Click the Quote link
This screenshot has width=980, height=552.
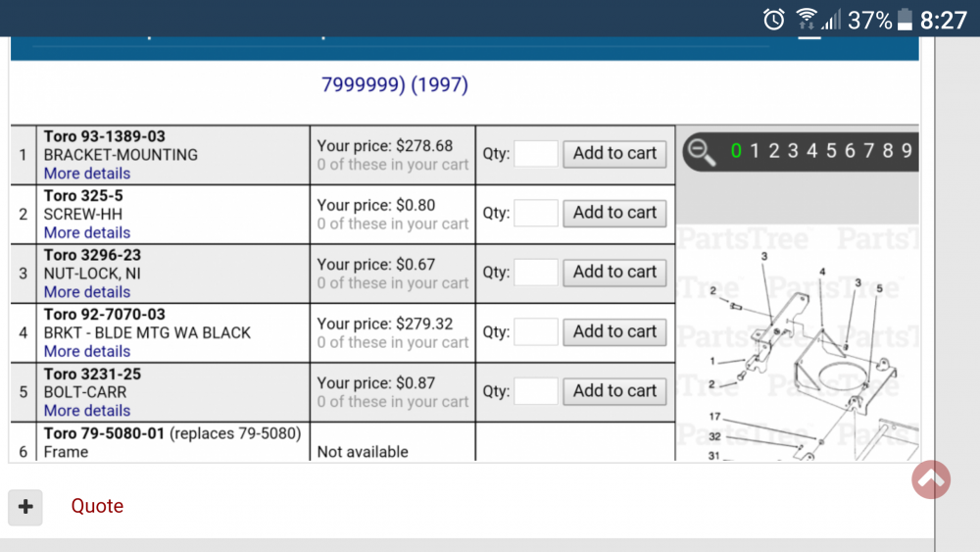(x=97, y=507)
